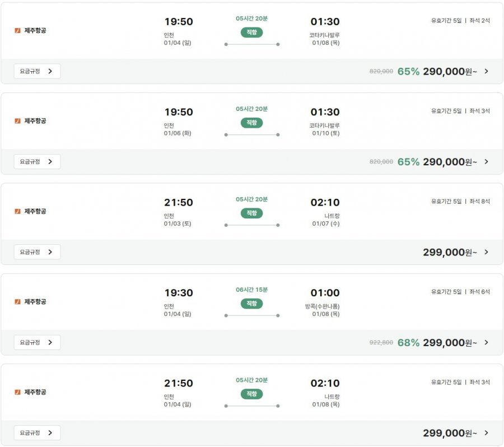Click 19:30 departure time of Bangkok flight

pyautogui.click(x=178, y=293)
